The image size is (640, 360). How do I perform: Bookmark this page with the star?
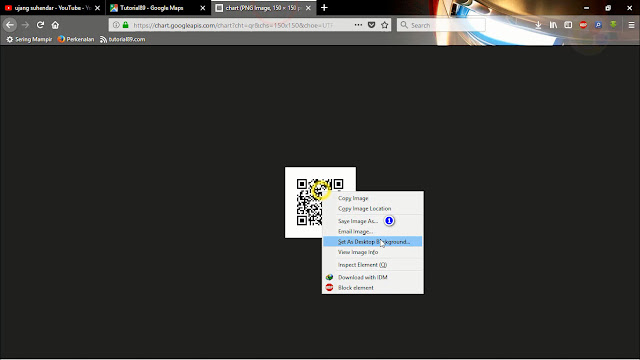tap(384, 25)
